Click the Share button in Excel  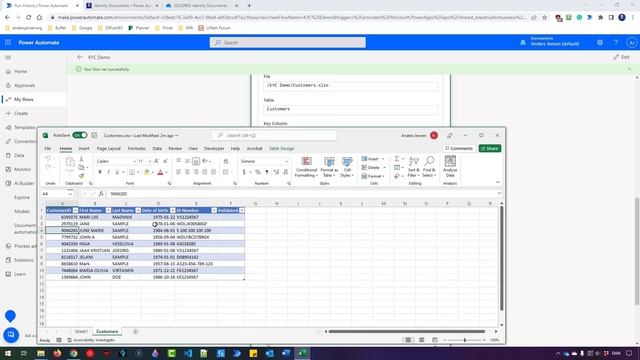[x=490, y=149]
